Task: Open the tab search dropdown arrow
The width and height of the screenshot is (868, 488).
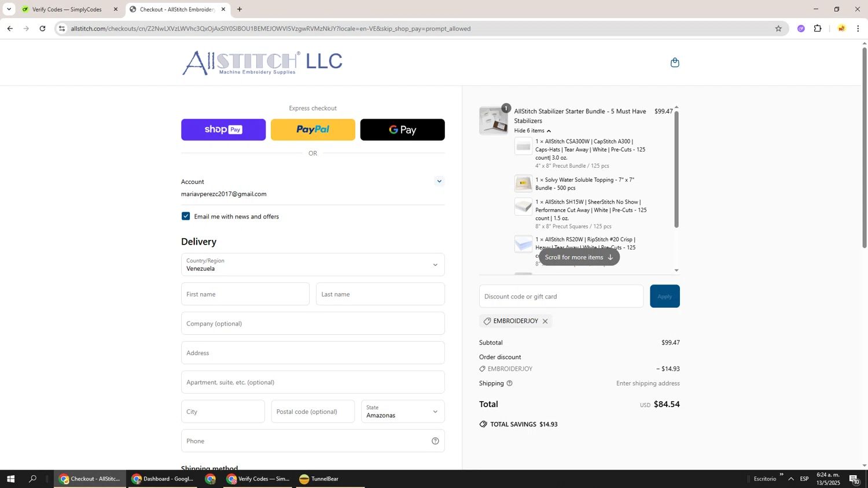Action: [x=9, y=9]
